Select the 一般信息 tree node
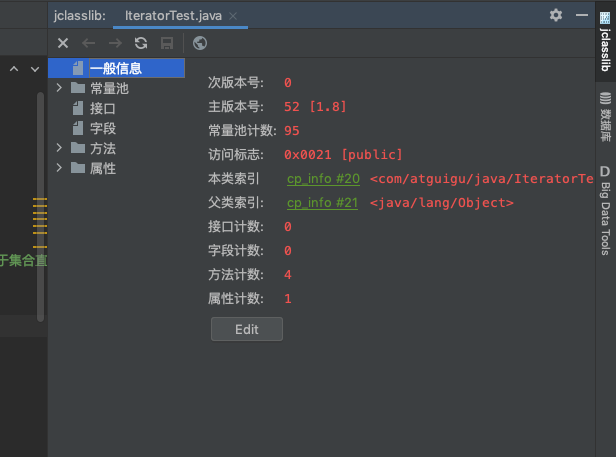Viewport: 616px width, 457px height. 116,68
